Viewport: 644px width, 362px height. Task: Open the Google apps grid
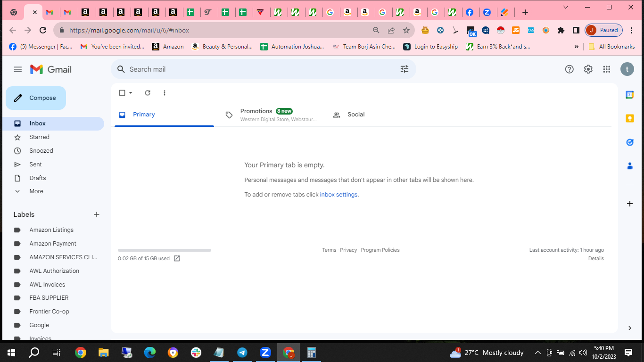click(x=607, y=69)
